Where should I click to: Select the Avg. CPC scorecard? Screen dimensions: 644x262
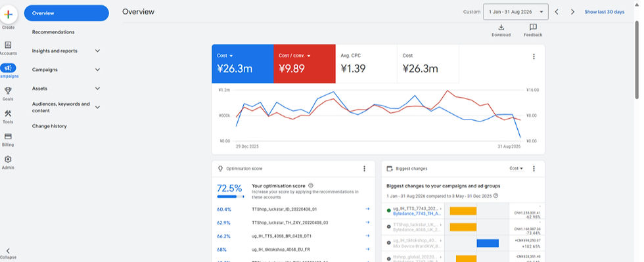pos(367,64)
